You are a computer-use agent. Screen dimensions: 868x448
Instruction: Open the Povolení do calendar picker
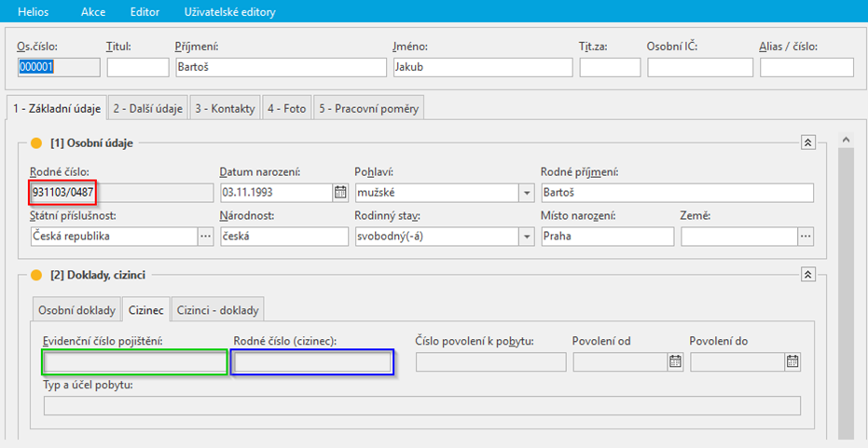(x=792, y=362)
